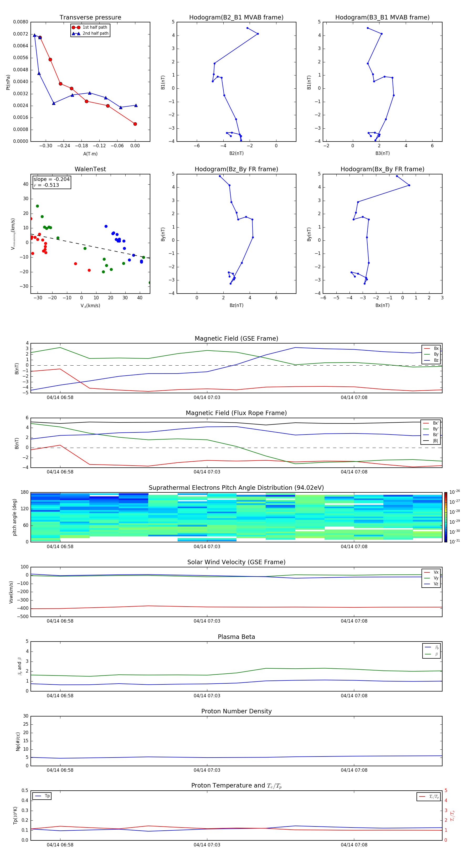The height and width of the screenshot is (868, 473).
Task: Click the β legend entry in Plasma Beta
Action: pos(431,654)
